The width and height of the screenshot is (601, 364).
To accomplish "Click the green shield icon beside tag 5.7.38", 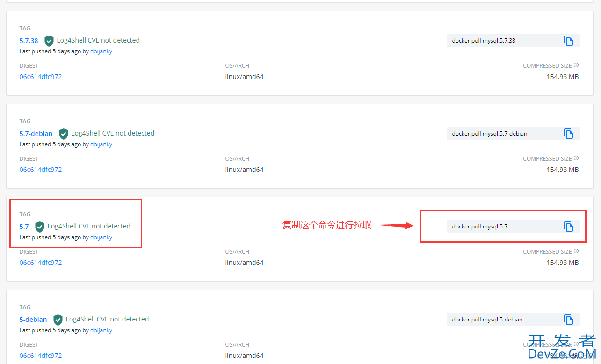I will 49,41.
